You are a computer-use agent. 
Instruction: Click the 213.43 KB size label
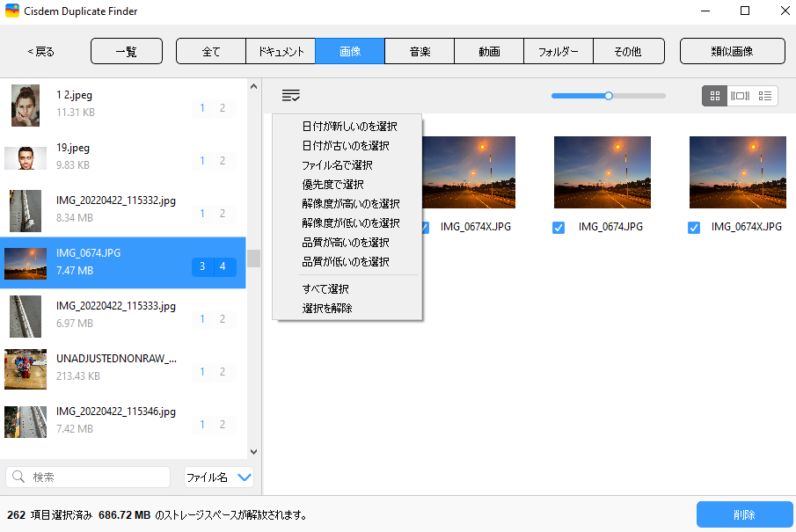pyautogui.click(x=78, y=376)
